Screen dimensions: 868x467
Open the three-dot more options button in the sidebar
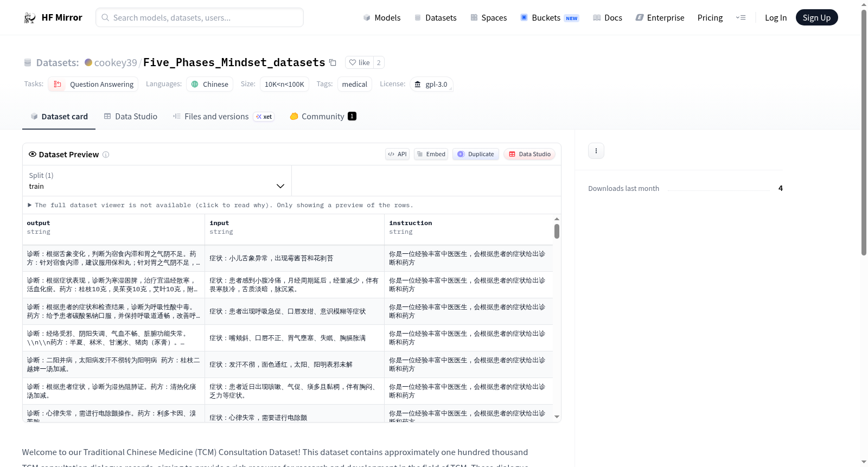click(x=596, y=151)
